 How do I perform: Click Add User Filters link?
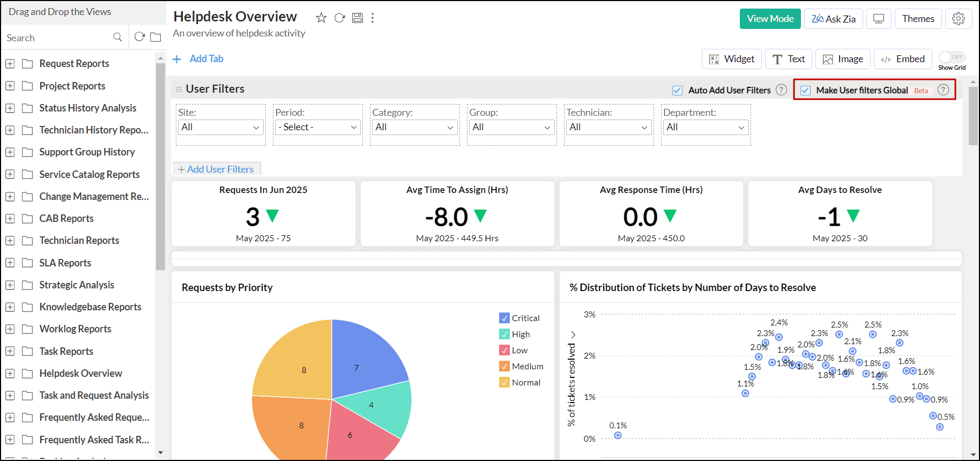pos(216,169)
